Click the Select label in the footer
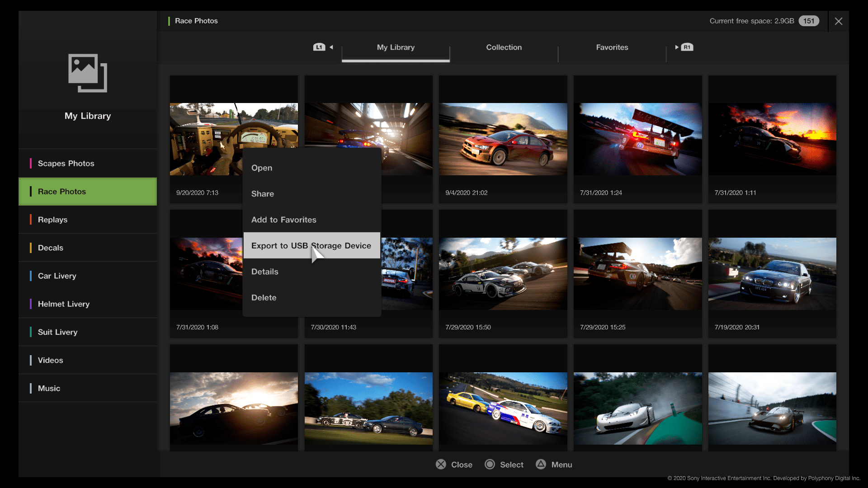The height and width of the screenshot is (488, 868). pyautogui.click(x=512, y=465)
